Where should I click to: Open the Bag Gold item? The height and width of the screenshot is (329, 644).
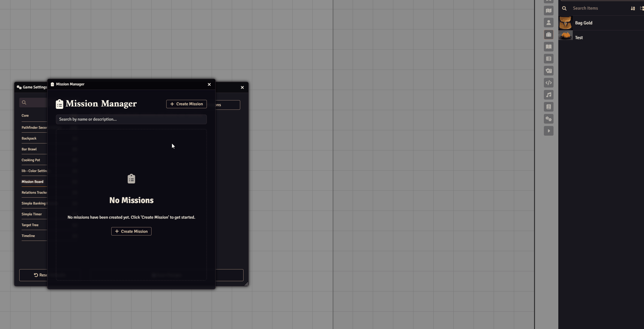pyautogui.click(x=584, y=23)
